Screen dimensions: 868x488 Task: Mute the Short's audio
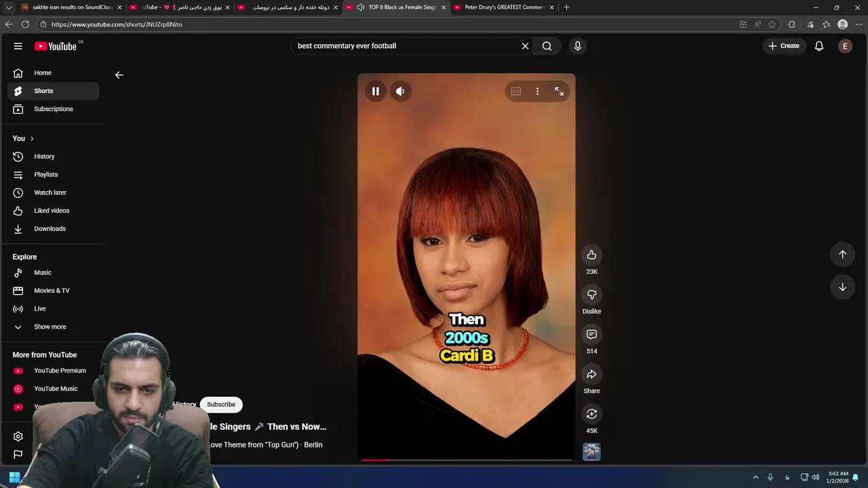400,91
